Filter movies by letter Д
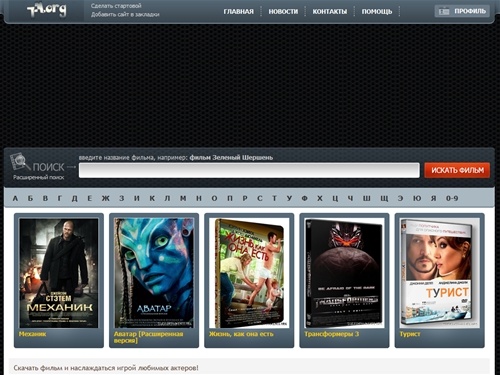 click(75, 198)
